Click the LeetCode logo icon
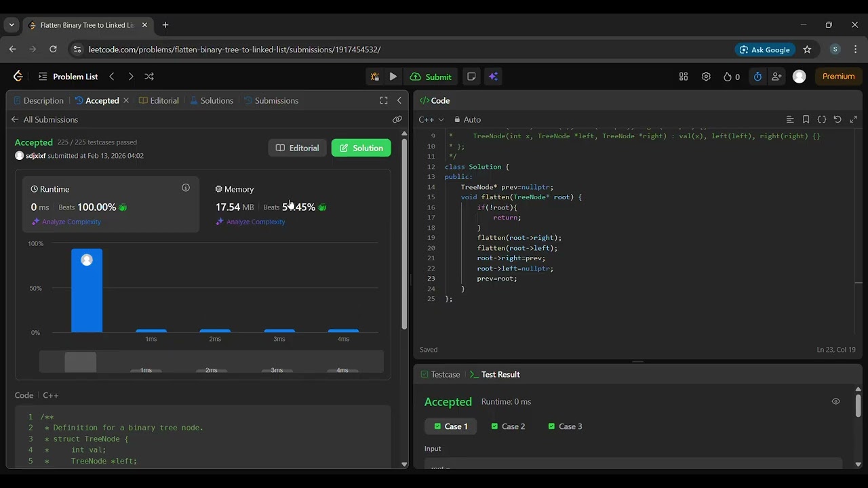 18,77
